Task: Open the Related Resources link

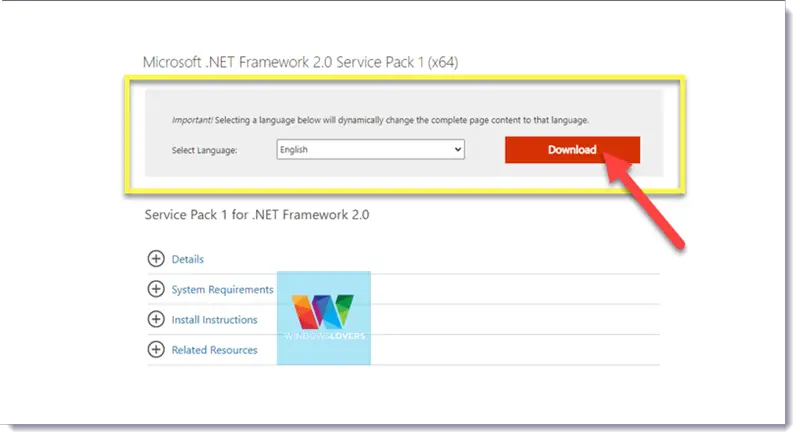Action: coord(214,350)
